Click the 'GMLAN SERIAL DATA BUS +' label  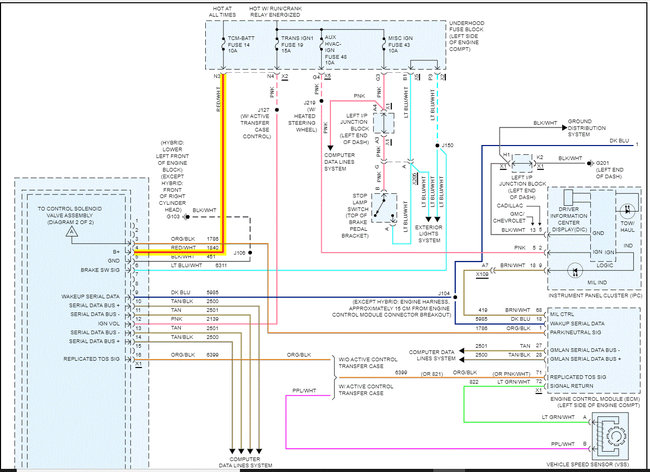point(585,359)
